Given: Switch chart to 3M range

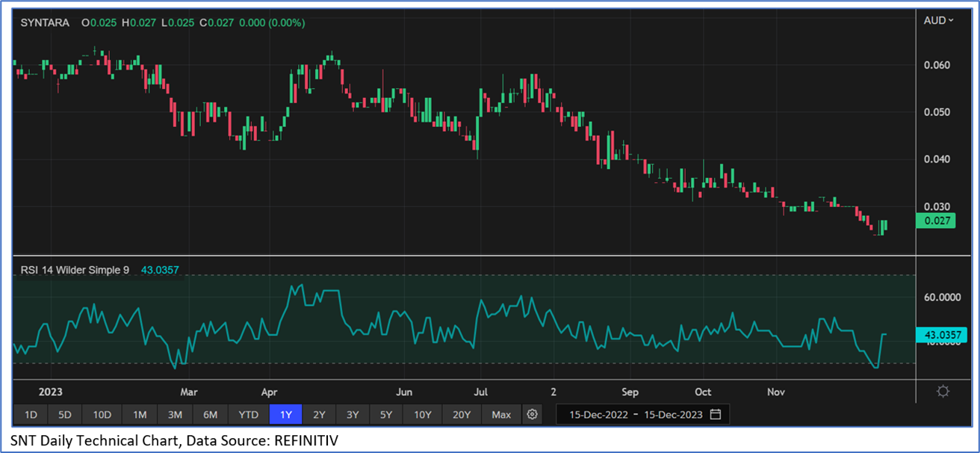Looking at the screenshot, I should [x=175, y=414].
